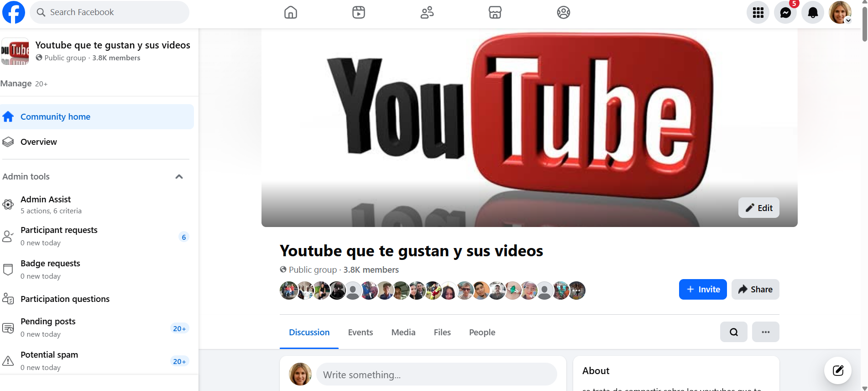Click the Pending posts 20+ badge
Image resolution: width=868 pixels, height=391 pixels.
pos(179,328)
